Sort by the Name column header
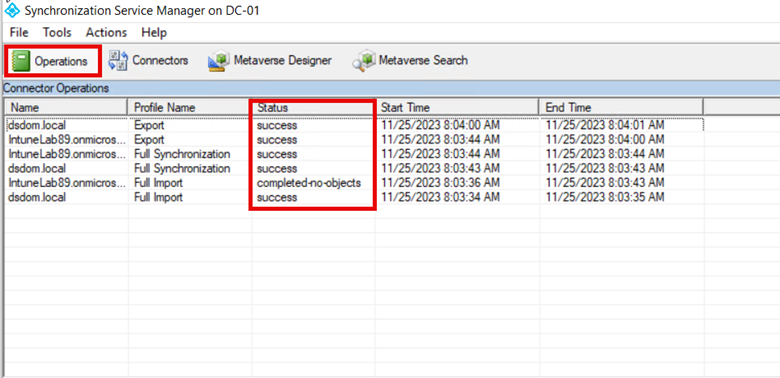This screenshot has width=780, height=378. click(66, 107)
